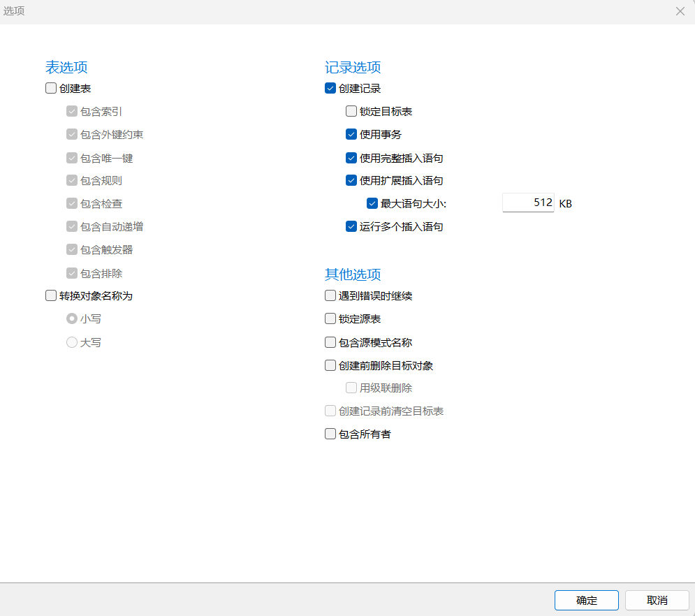
Task: Close the 选项 dialog window
Action: click(x=680, y=11)
